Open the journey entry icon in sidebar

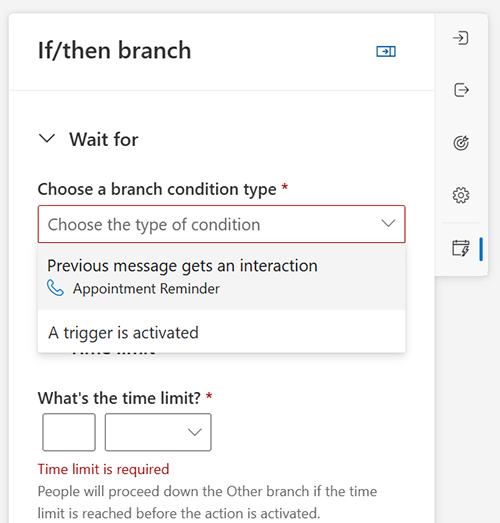[461, 38]
